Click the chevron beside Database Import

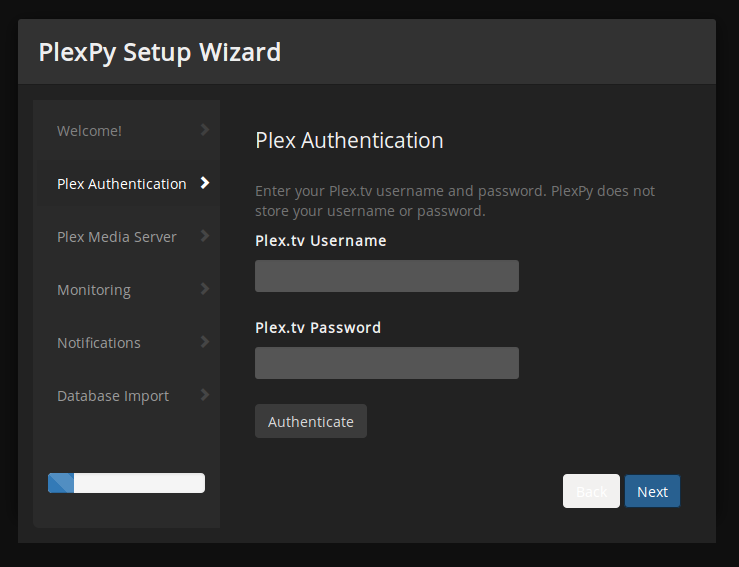tap(205, 394)
